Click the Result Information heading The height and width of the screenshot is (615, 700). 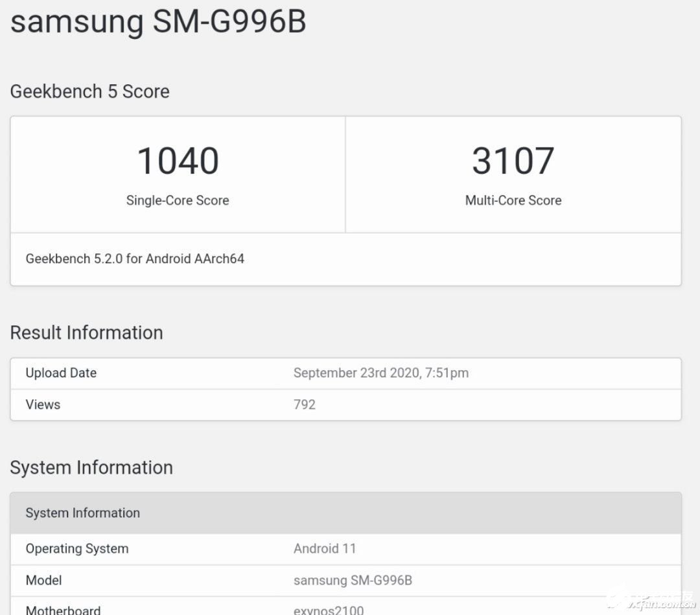pyautogui.click(x=86, y=332)
